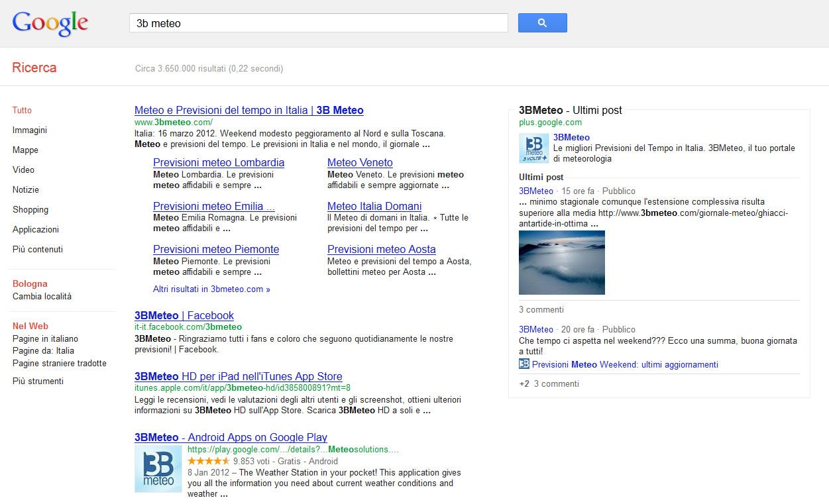Click the 3B meteo Android app icon
This screenshot has height=504, width=829.
[158, 468]
